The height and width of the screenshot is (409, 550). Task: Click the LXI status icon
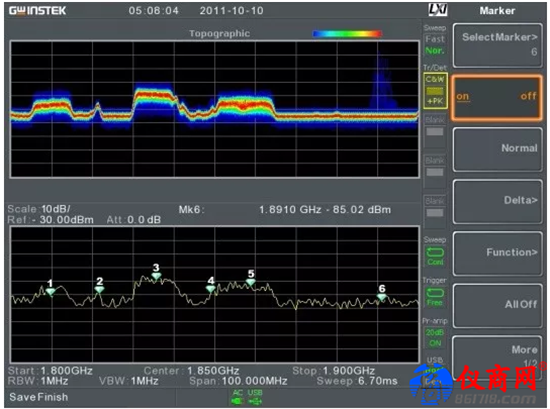coord(438,10)
